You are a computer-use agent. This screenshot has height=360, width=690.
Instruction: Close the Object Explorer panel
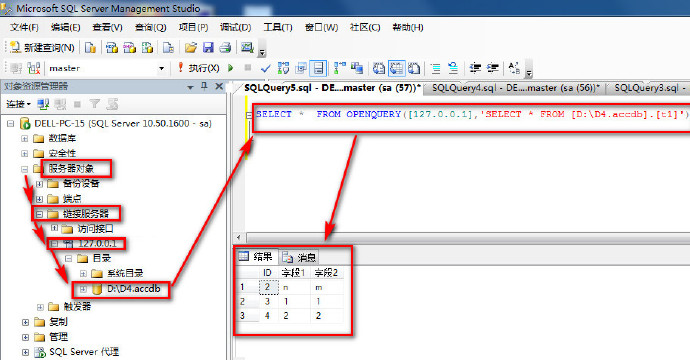[219, 86]
